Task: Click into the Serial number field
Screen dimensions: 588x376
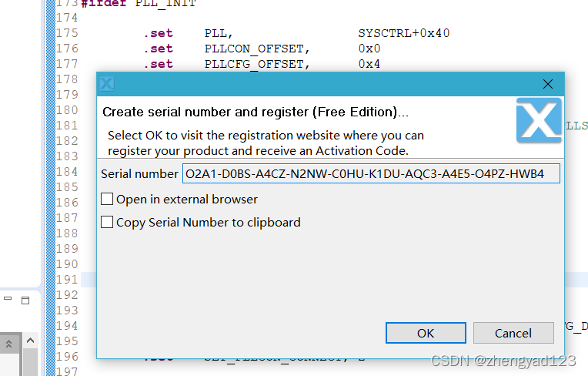Action: coord(371,174)
